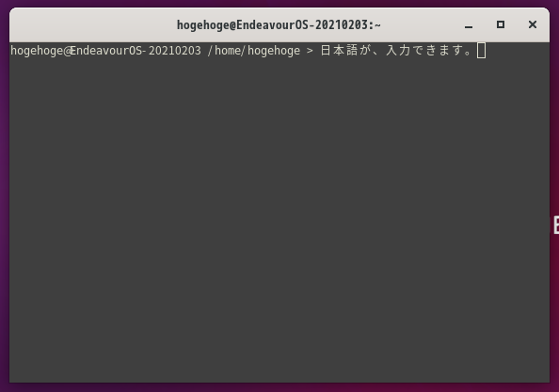Viewport: 559px width, 392px height.
Task: Click the terminal cursor block
Action: point(481,50)
